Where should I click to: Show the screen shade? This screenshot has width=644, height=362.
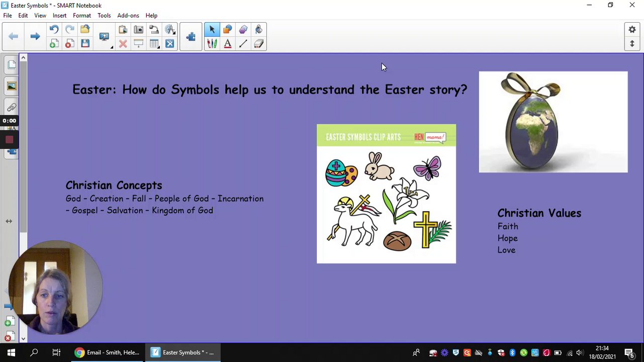pos(138,44)
